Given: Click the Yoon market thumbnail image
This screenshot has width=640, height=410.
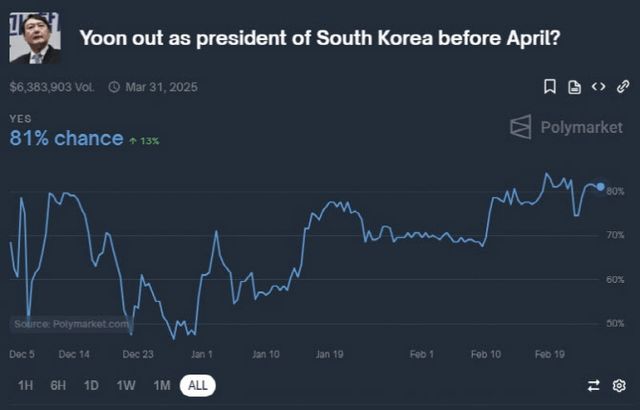Looking at the screenshot, I should tap(36, 38).
